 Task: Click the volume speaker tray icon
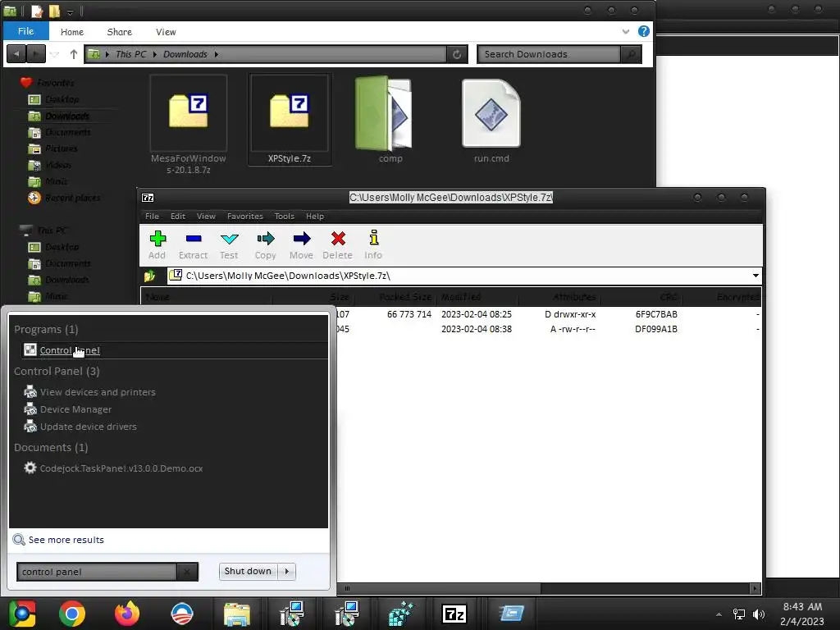[x=759, y=614]
